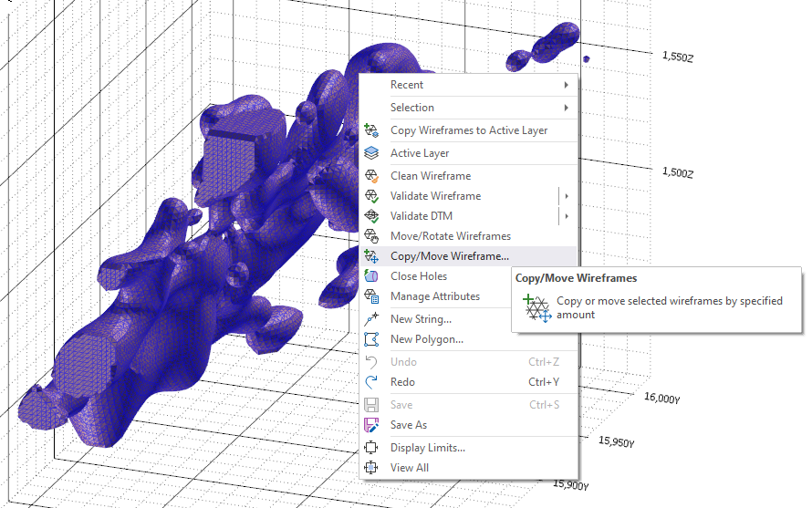Click the Manage Attributes icon

pos(371,296)
